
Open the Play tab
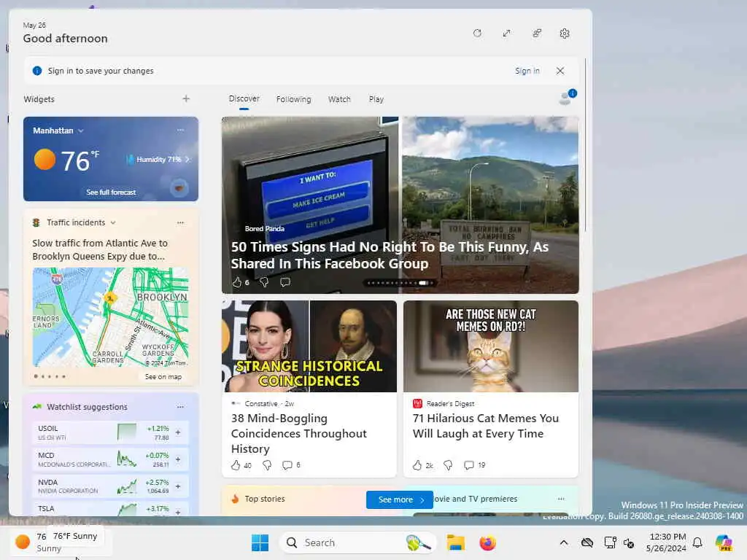pyautogui.click(x=376, y=99)
